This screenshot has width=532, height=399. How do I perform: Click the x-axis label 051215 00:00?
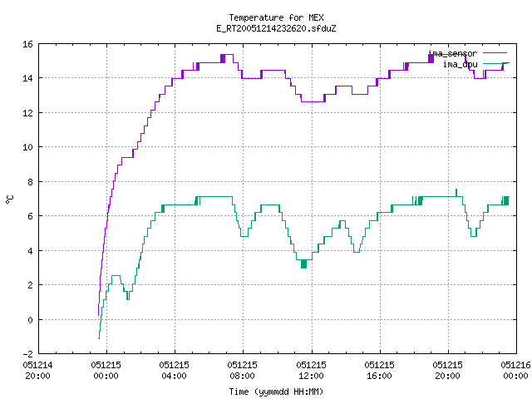click(106, 370)
